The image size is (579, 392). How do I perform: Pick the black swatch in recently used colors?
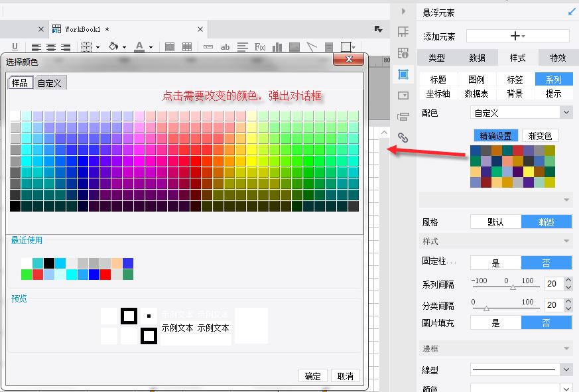pos(49,263)
